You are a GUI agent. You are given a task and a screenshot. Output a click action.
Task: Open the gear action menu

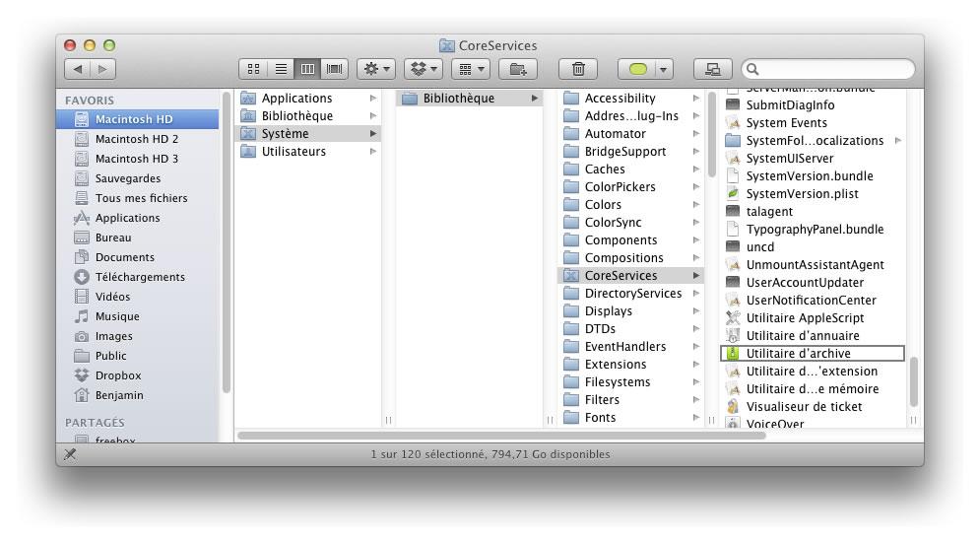point(376,69)
